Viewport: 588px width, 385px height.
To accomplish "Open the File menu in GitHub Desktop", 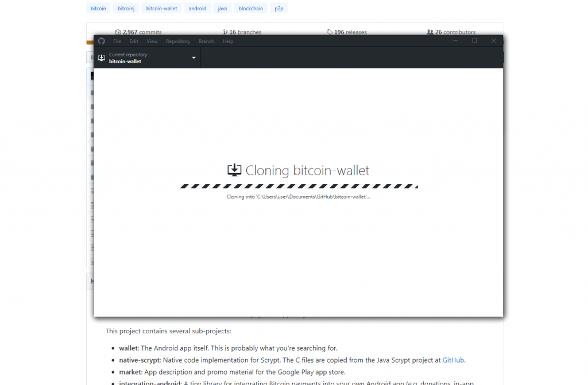I will click(x=117, y=41).
